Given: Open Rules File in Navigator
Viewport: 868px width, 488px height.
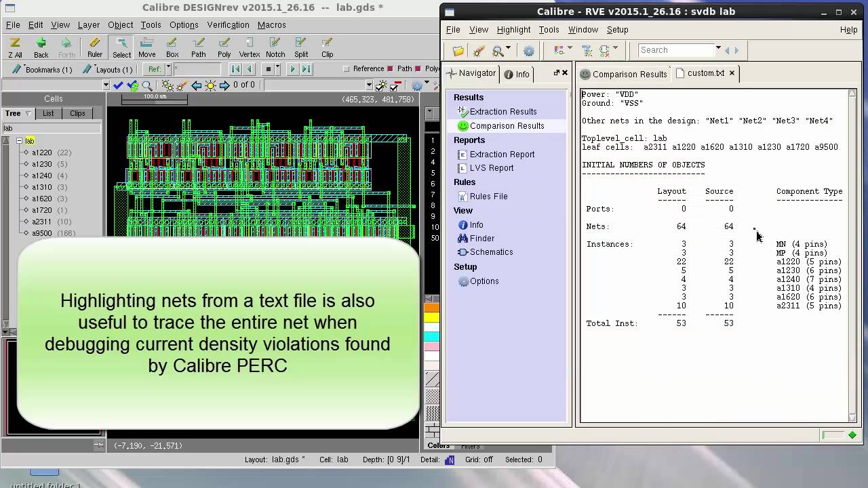Looking at the screenshot, I should 483,197.
